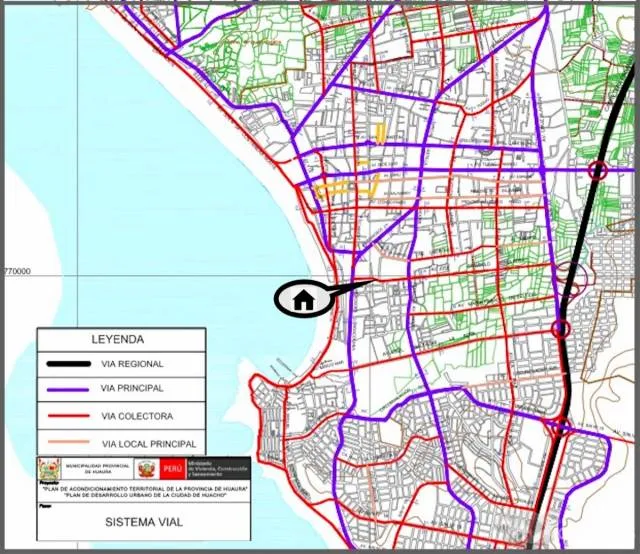Screen dimensions: 640x554
Task: Click the Plan de Desarrollo Urbano text
Action: click(x=145, y=494)
